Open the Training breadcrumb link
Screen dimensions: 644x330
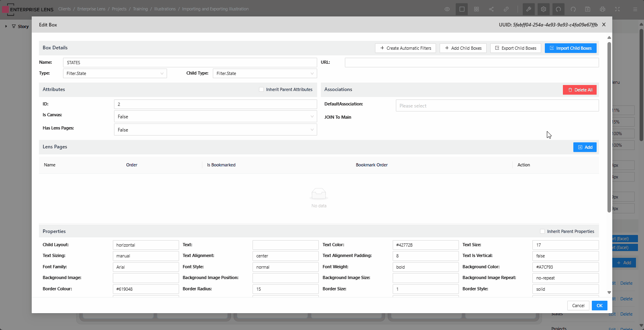[140, 9]
